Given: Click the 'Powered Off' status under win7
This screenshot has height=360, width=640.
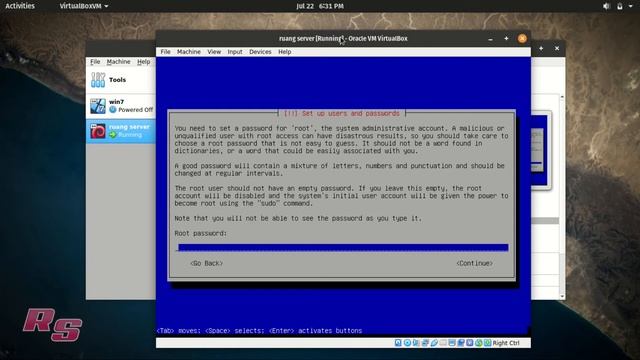Looking at the screenshot, I should (x=136, y=110).
